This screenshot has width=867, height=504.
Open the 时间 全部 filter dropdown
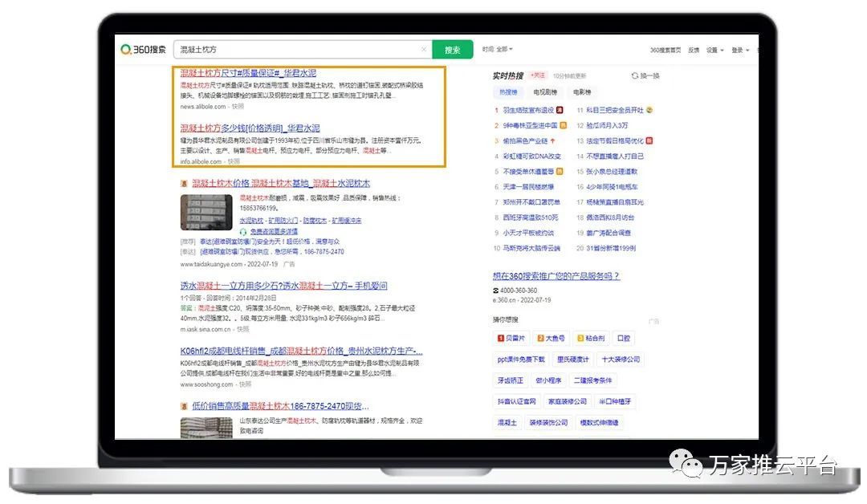tap(498, 50)
